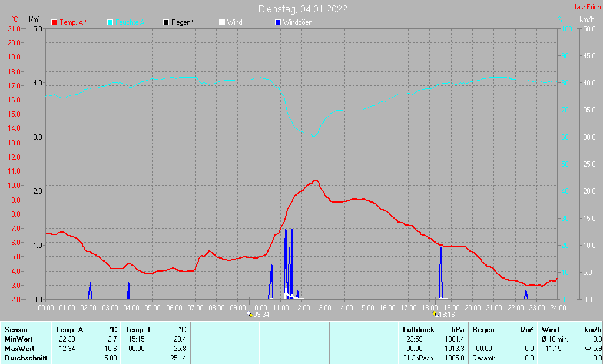
Task: Click the sunset icon next to 18:16
Action: click(435, 315)
